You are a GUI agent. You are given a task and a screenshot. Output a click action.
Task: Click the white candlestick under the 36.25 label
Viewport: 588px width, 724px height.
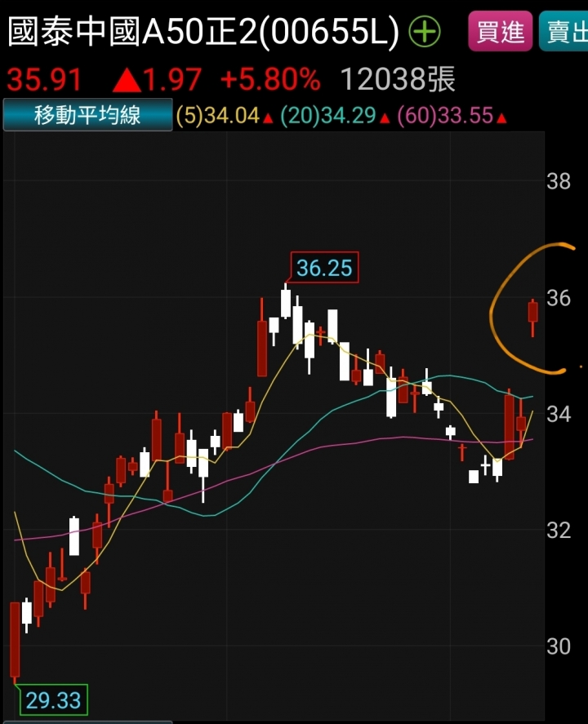coord(286,303)
